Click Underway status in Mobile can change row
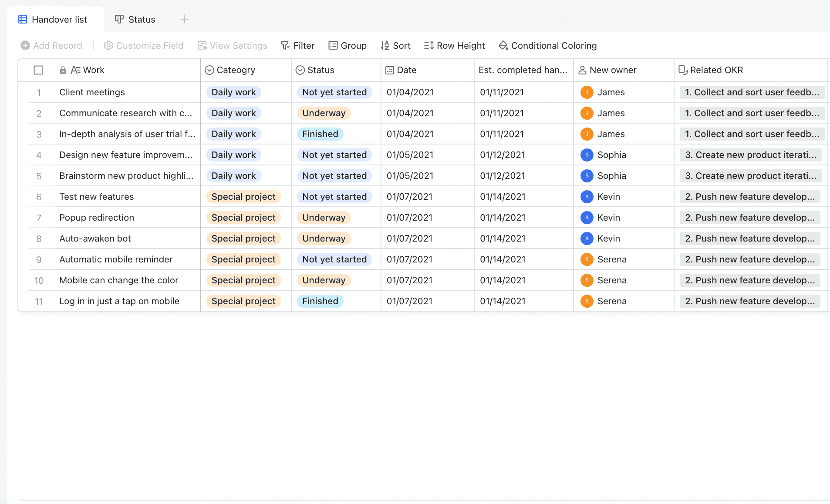 [x=324, y=280]
